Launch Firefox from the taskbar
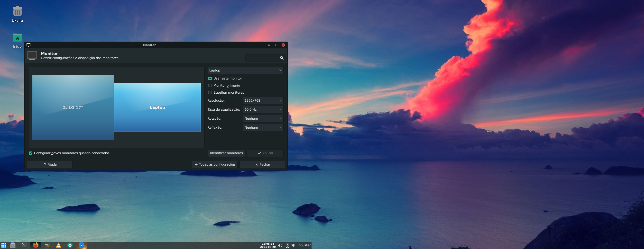 [36, 245]
